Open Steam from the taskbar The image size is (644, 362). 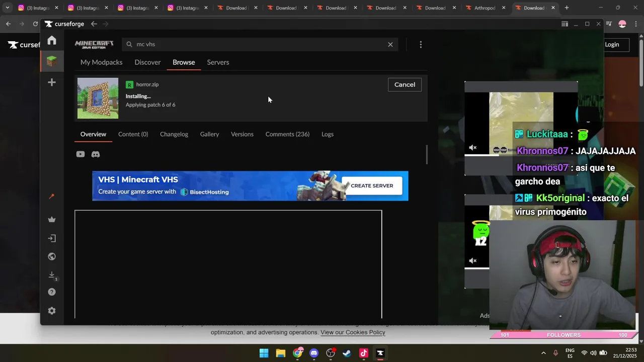(347, 353)
